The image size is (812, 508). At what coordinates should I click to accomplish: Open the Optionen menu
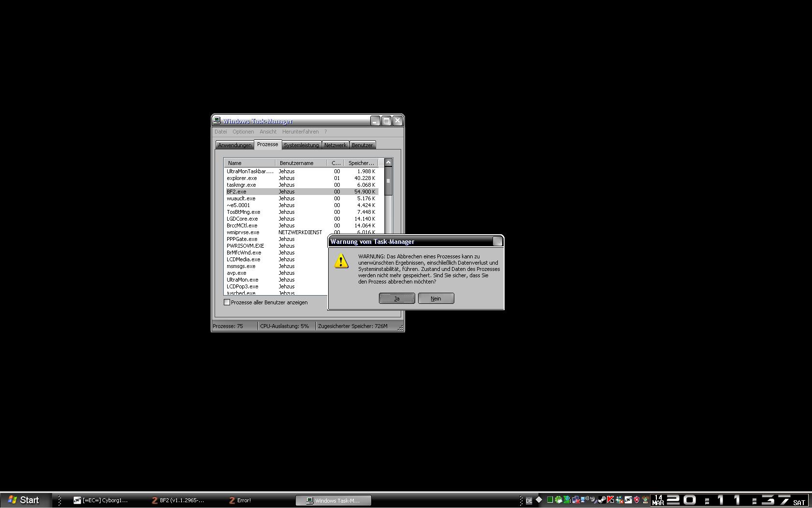click(243, 132)
